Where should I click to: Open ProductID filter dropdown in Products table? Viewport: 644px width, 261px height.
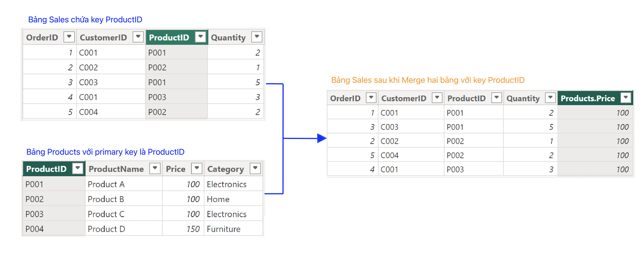coord(78,168)
